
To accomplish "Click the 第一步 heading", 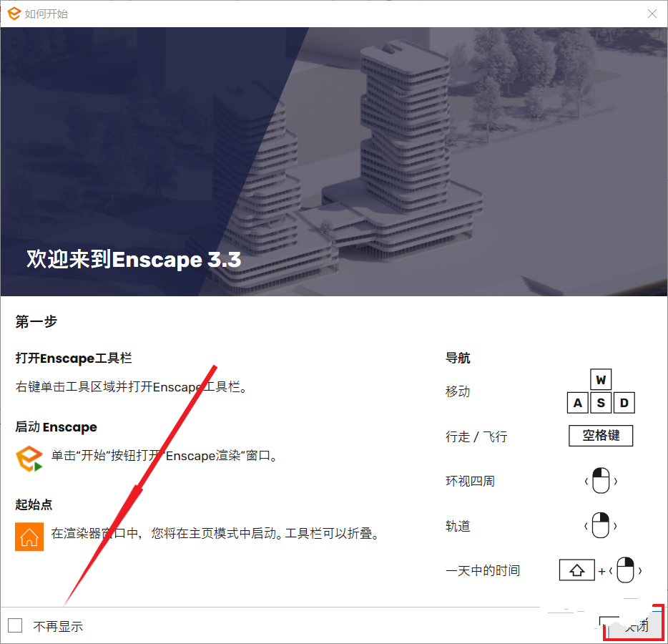I will point(36,321).
